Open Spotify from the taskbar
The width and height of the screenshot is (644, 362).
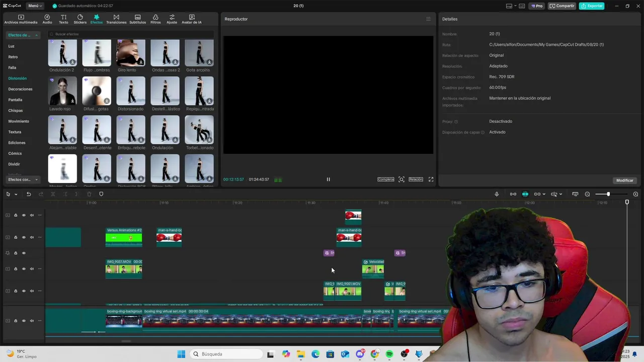point(389,354)
